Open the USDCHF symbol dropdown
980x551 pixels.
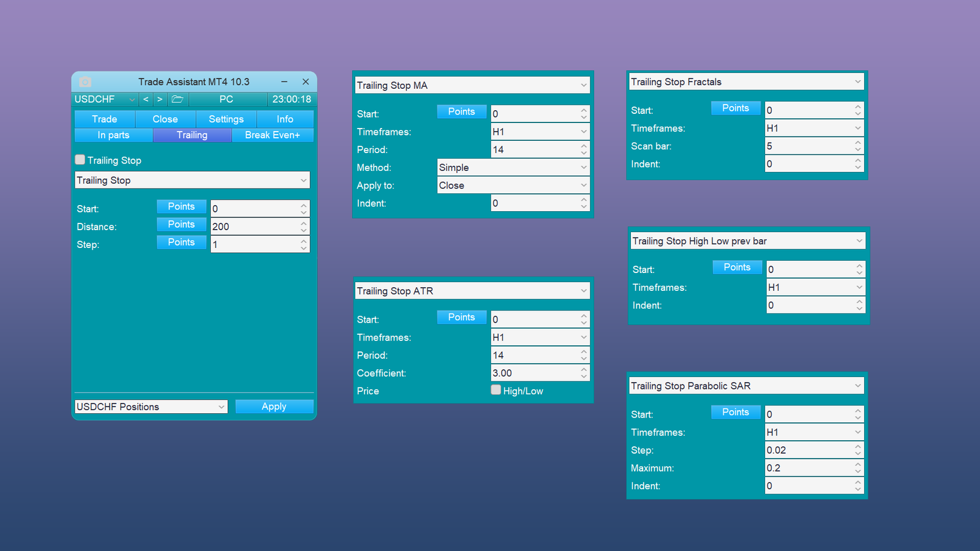coord(105,99)
